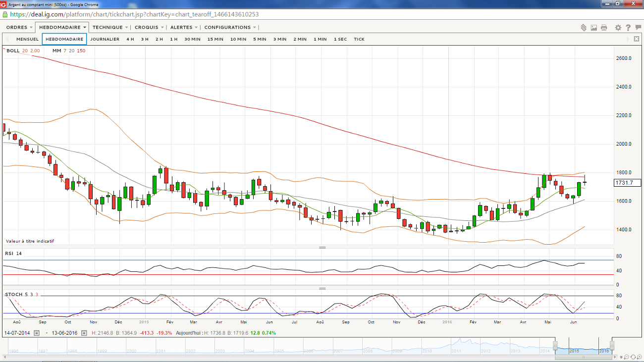Viewport: 644px width, 362px height.
Task: Click the chat/feedback speech bubble icon
Action: click(x=638, y=28)
